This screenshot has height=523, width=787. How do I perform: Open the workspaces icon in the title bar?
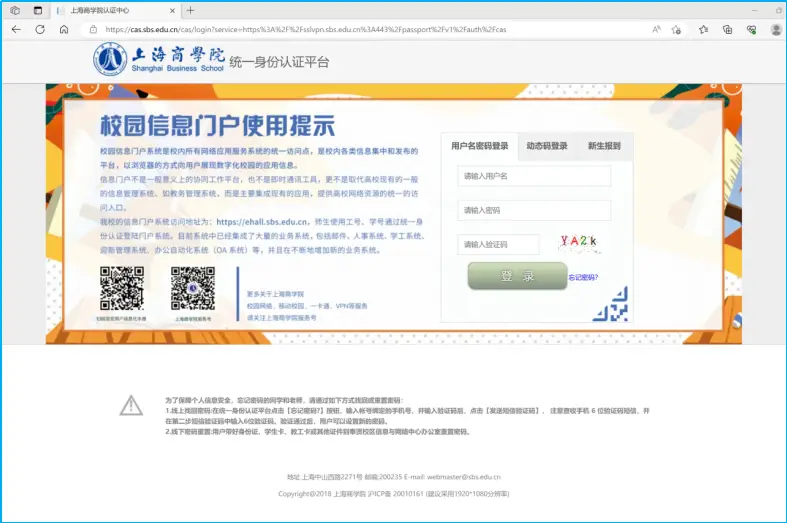(x=15, y=10)
